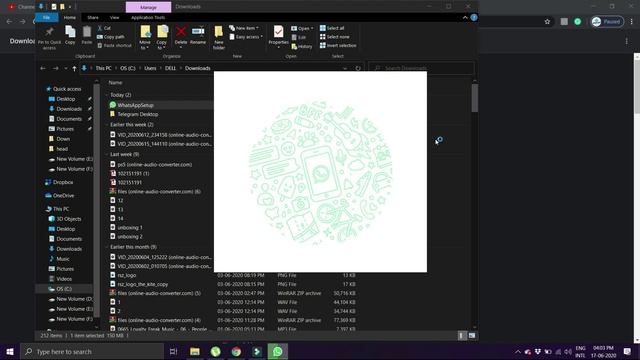This screenshot has width=640, height=360.
Task: Click the Manage contextual tab
Action: (148, 7)
